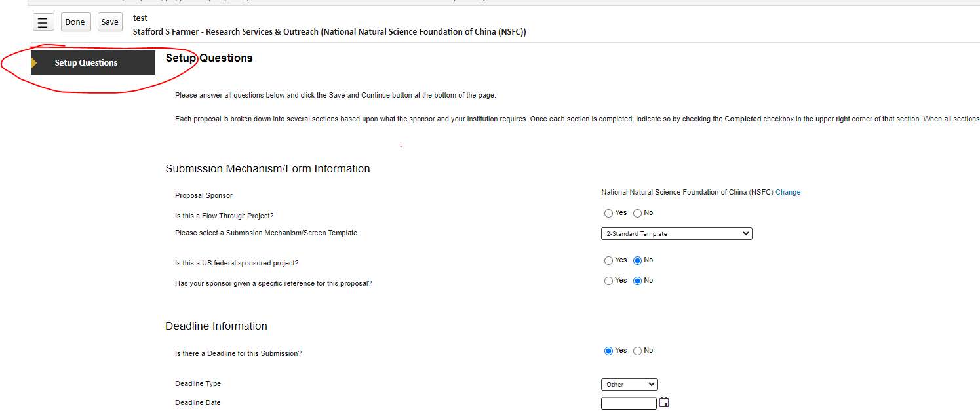Click the arrow beside Setup Questions
Screen dimensions: 980x411
coord(34,63)
